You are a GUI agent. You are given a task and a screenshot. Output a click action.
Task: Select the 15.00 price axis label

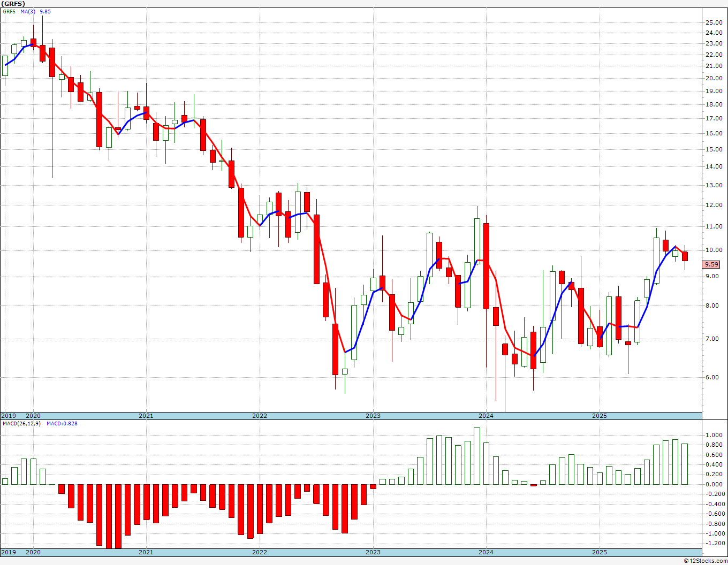coord(714,149)
